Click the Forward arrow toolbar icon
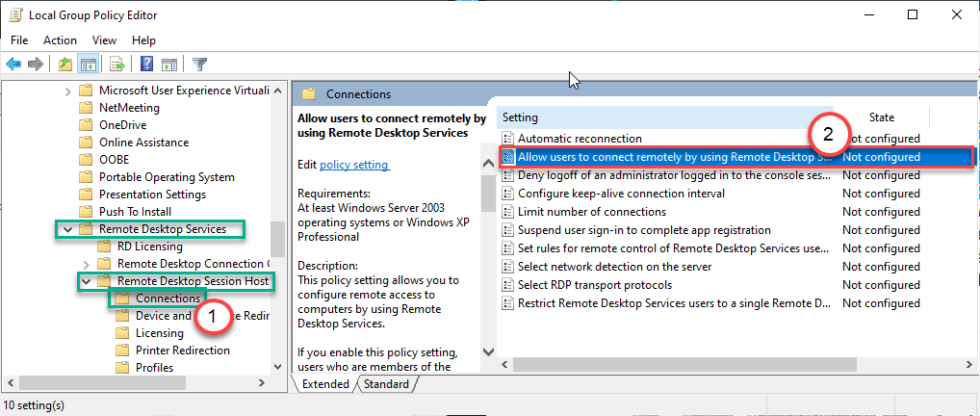Screen dimensions: 980x416 (x=35, y=65)
